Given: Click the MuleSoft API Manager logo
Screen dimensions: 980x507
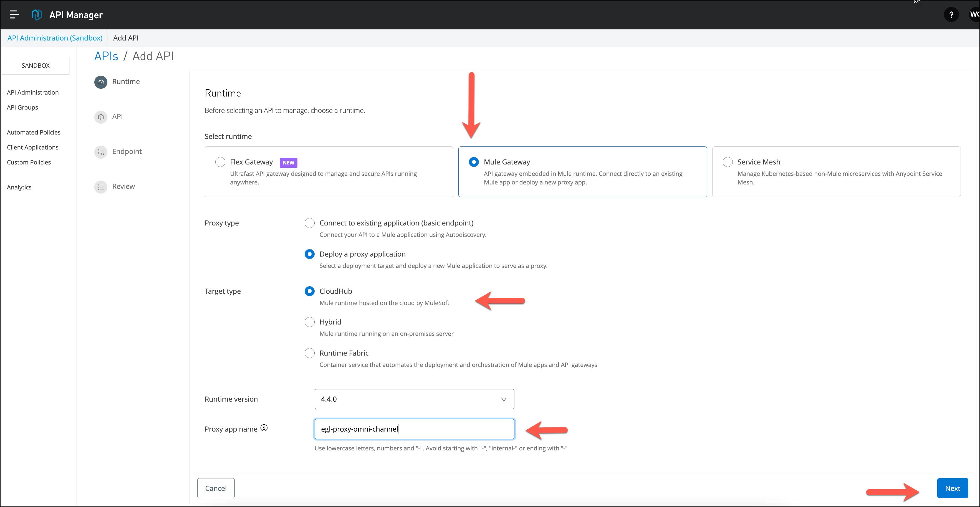Looking at the screenshot, I should (x=37, y=15).
